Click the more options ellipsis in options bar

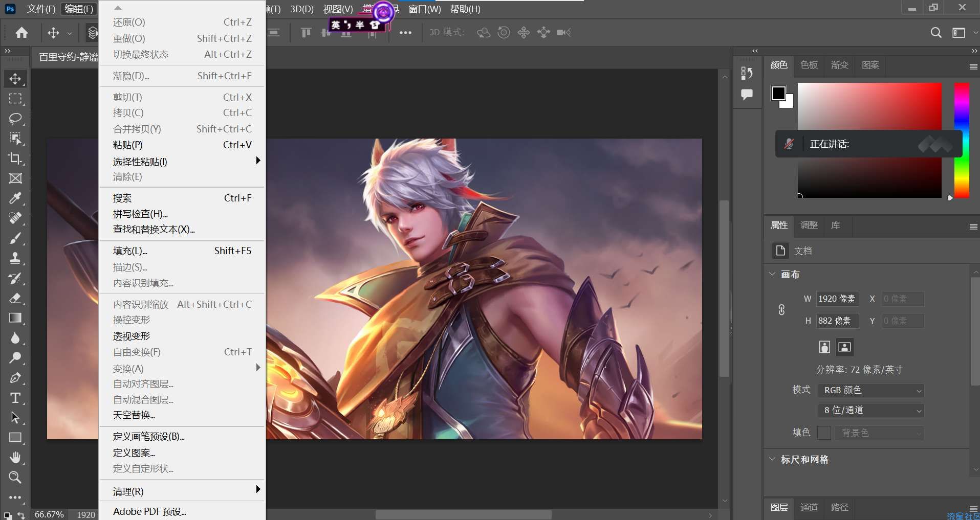(x=405, y=33)
